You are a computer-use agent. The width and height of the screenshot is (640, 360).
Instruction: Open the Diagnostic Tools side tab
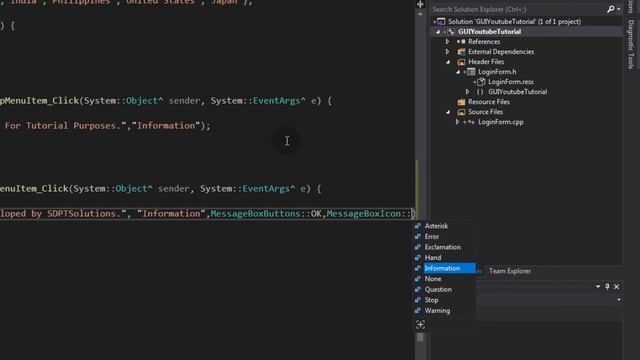631,44
